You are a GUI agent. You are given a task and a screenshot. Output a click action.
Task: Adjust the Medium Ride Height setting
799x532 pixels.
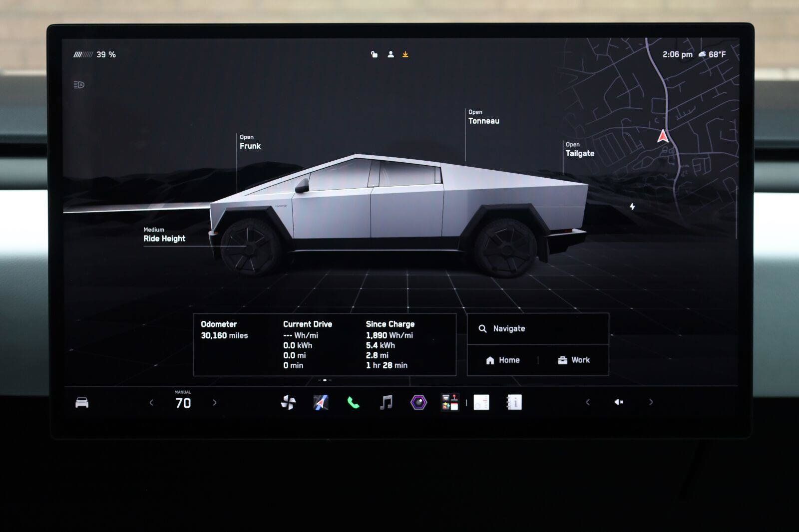pos(164,235)
